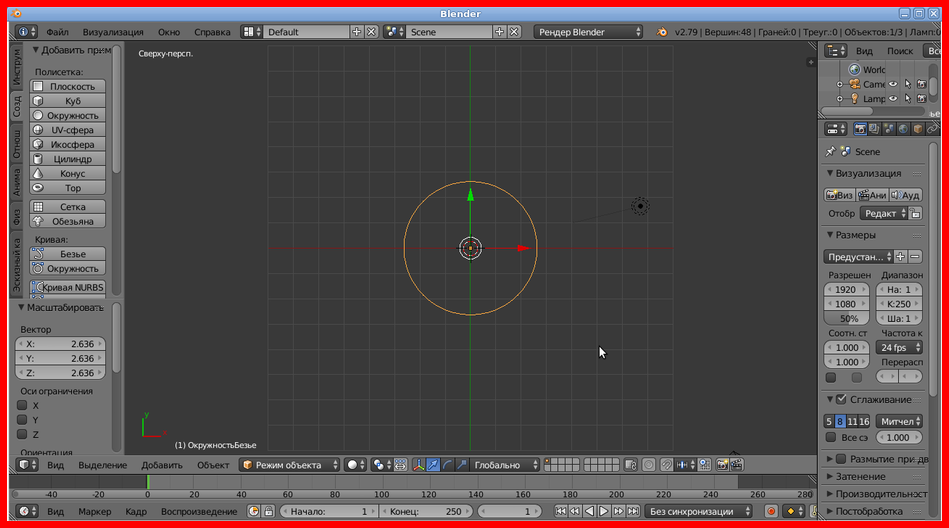Viewport: 949px width, 528px height.
Task: Click the viewport shading sphere icon
Action: [x=355, y=465]
